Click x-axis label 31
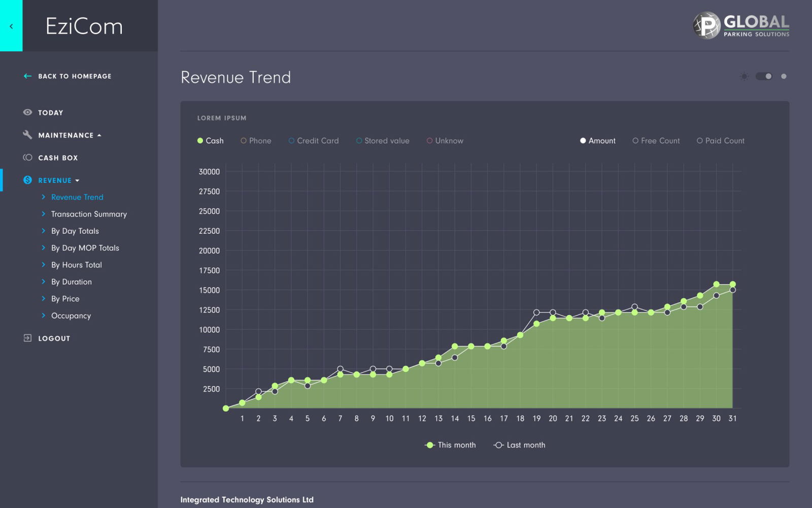 tap(732, 419)
